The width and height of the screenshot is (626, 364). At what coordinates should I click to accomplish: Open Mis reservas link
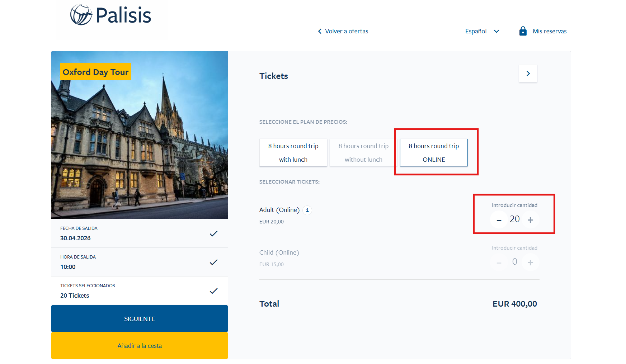tap(550, 31)
